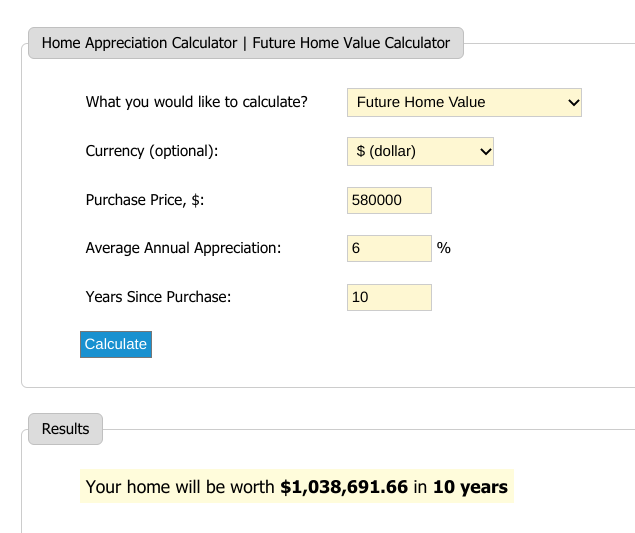
Task: Click the "Currency (optional):" label
Action: [x=152, y=152]
